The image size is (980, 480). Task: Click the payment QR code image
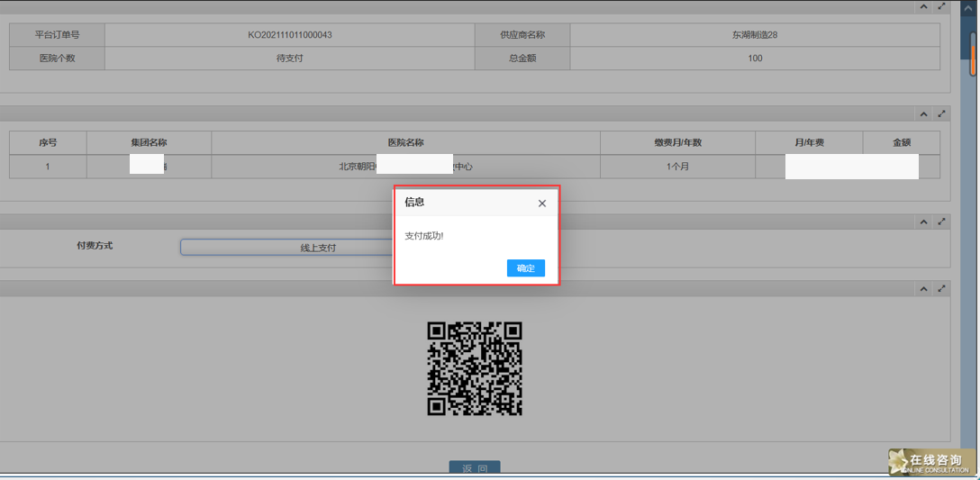[x=475, y=368]
